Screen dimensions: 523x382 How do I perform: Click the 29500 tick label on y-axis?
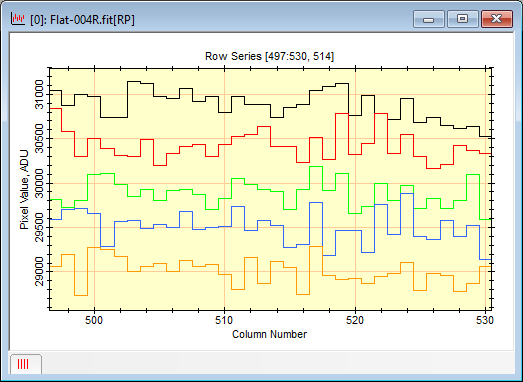(x=39, y=228)
